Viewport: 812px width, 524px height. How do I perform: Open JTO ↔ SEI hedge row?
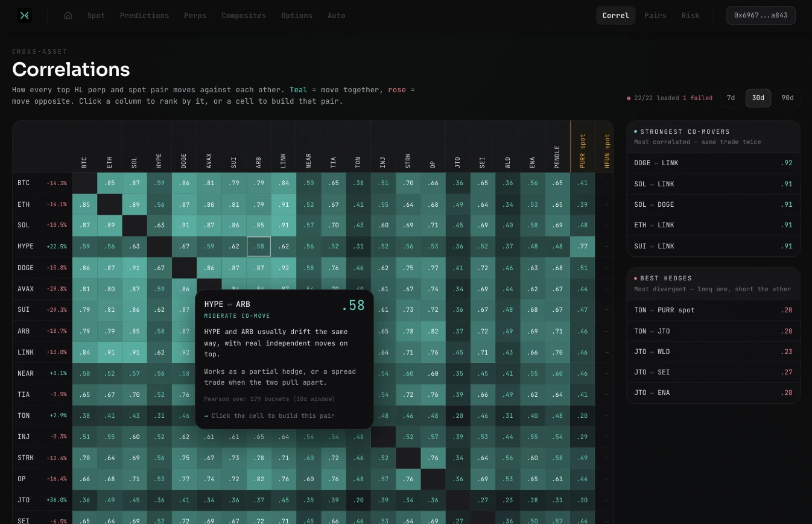click(x=713, y=372)
